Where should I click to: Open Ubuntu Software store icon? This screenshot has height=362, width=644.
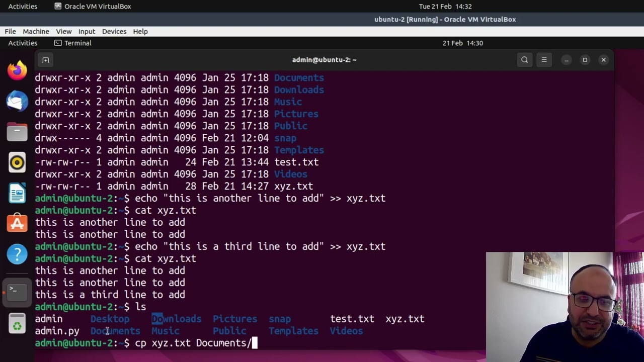(17, 223)
